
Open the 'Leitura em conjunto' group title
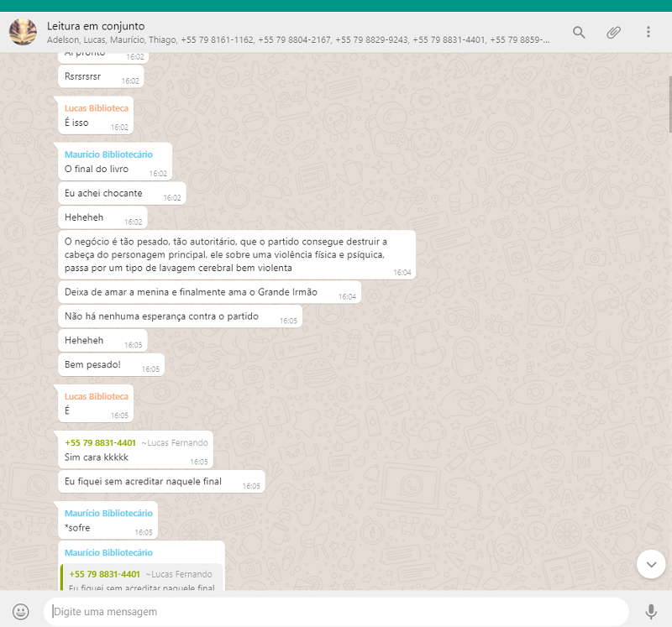pyautogui.click(x=96, y=26)
